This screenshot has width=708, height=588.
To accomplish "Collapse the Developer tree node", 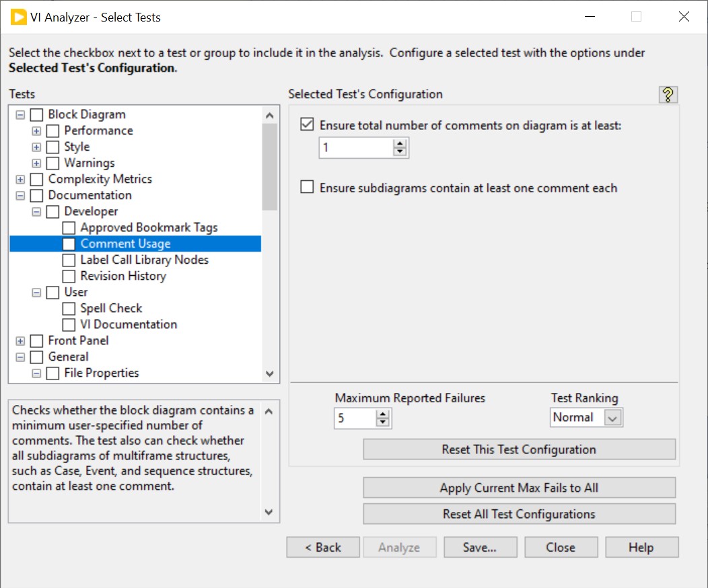I will pos(36,212).
